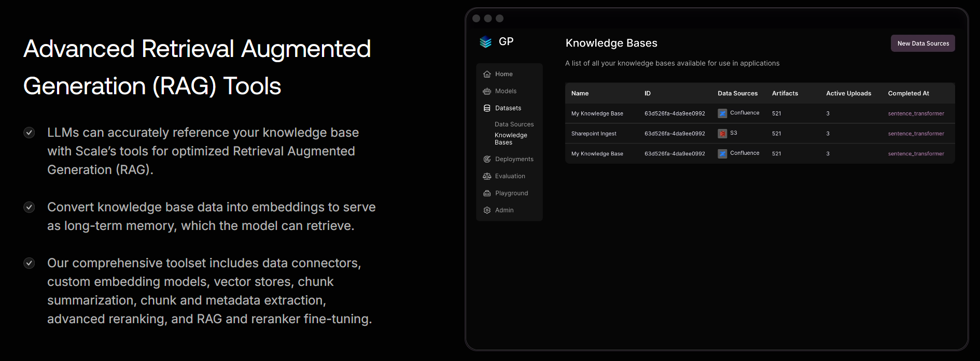Select the Sharepoint Ingest row name
This screenshot has width=980, height=361.
[x=594, y=134]
